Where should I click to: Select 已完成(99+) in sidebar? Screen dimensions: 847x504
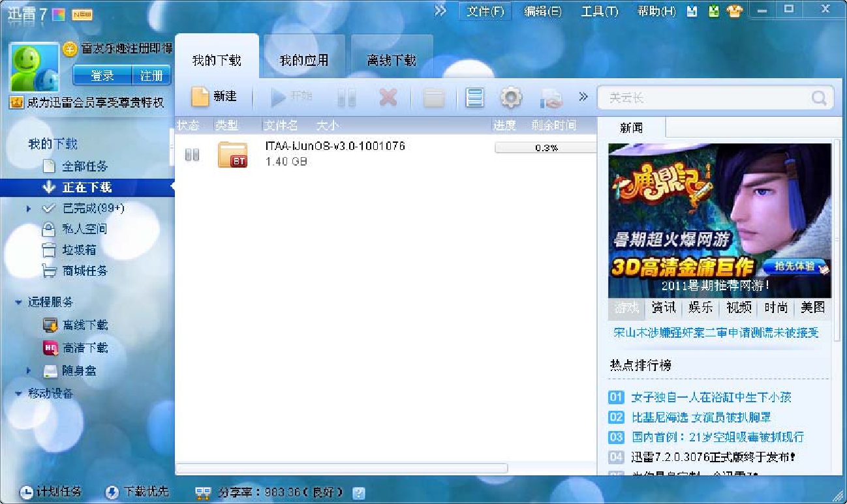click(93, 209)
